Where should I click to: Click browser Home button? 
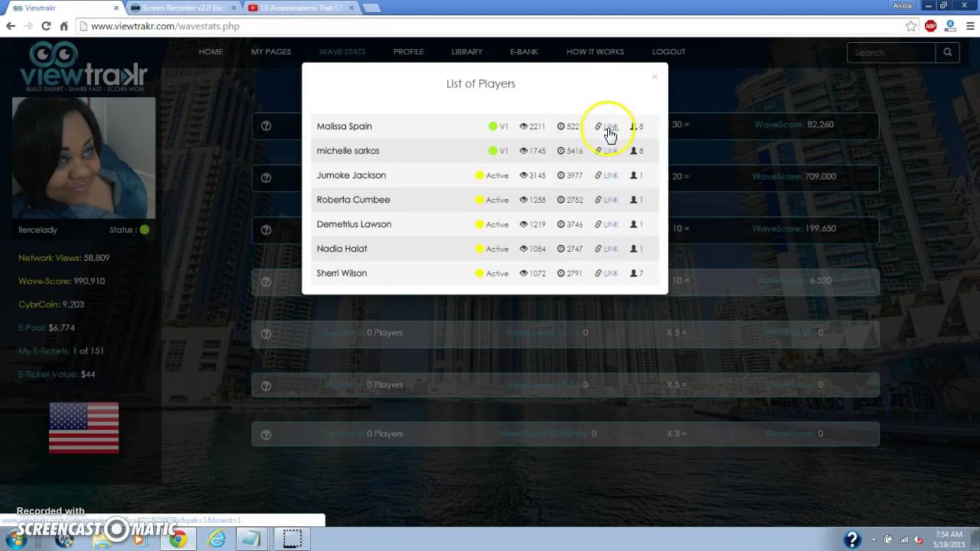pyautogui.click(x=64, y=26)
